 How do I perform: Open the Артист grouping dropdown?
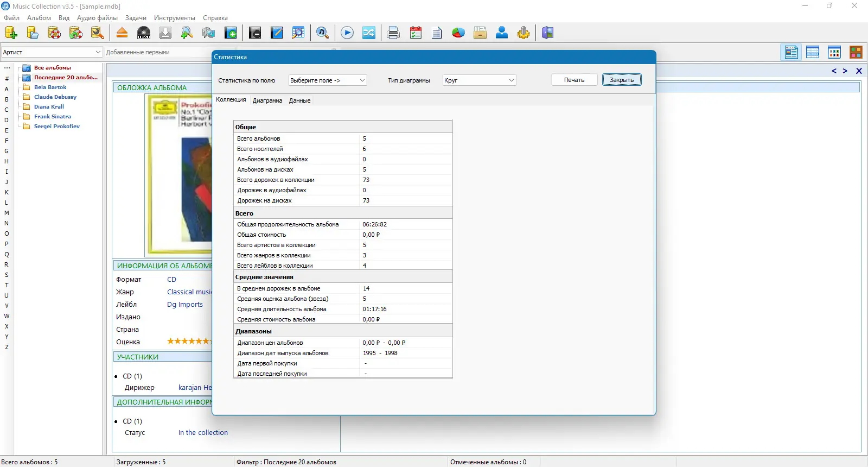click(52, 52)
